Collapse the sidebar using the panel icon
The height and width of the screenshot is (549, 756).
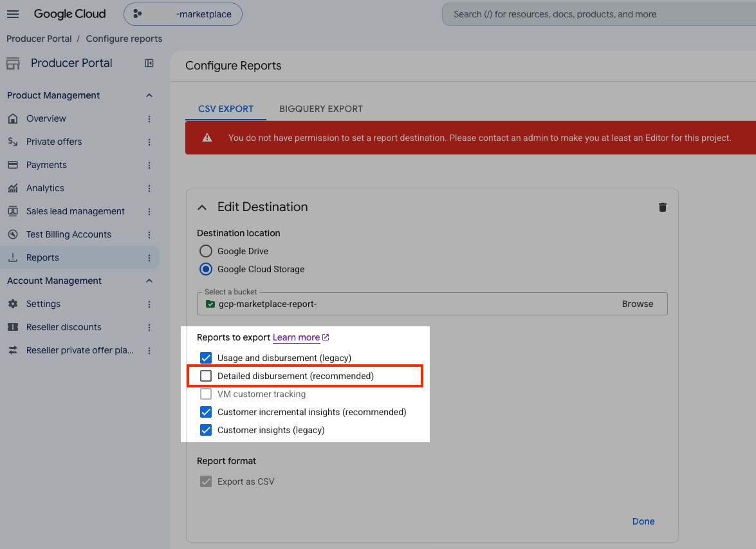(149, 63)
